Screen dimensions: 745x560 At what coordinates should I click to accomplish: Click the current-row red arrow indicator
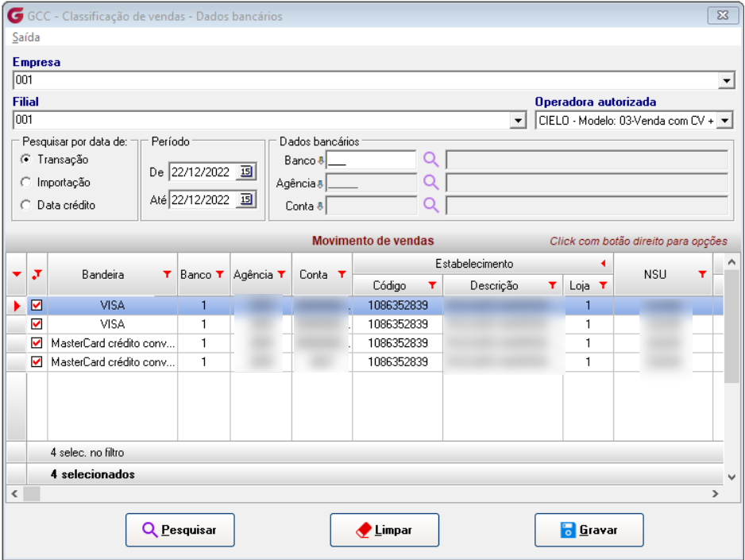17,305
